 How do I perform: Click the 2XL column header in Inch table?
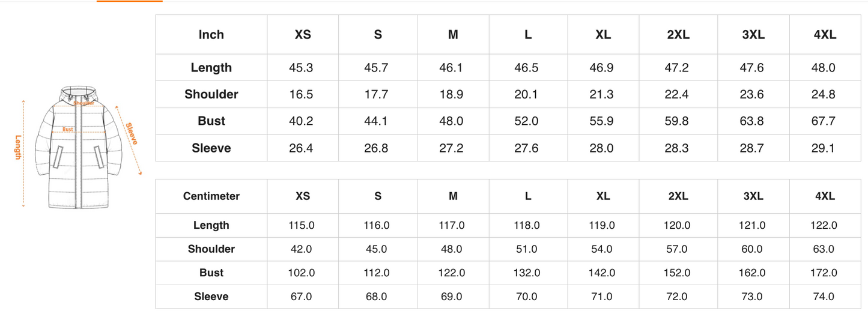coord(678,35)
